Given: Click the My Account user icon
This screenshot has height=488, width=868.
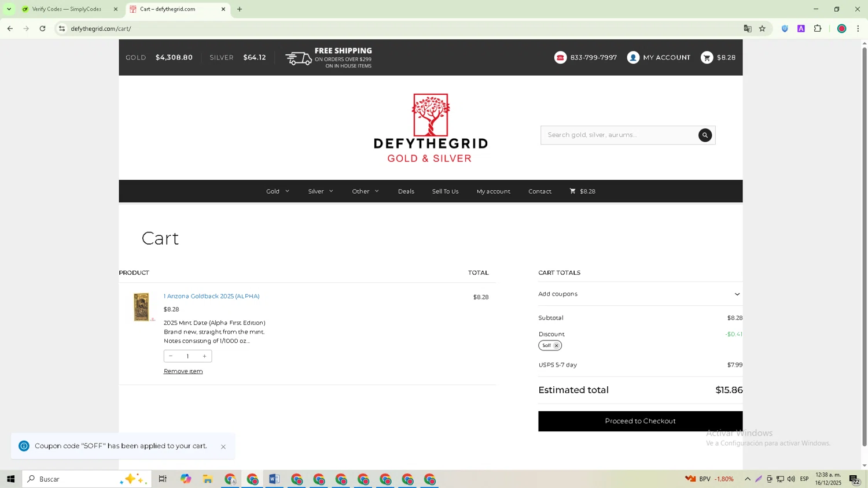Looking at the screenshot, I should (x=633, y=57).
